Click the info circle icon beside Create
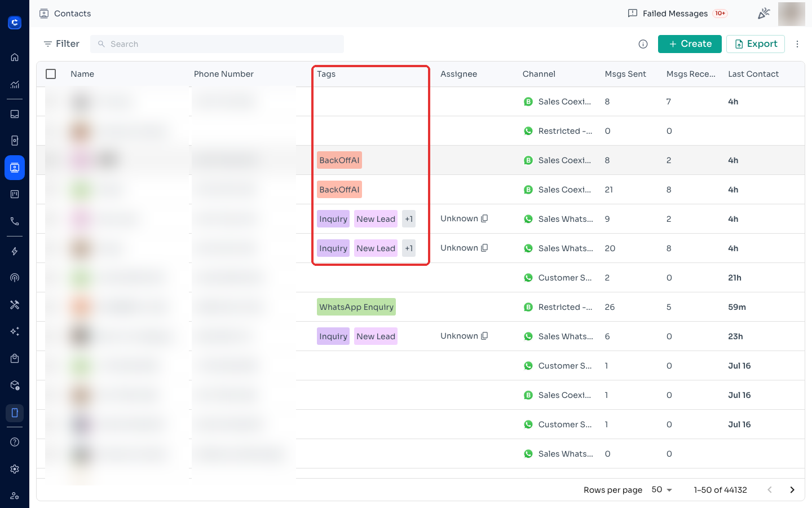This screenshot has height=508, width=812. tap(643, 44)
